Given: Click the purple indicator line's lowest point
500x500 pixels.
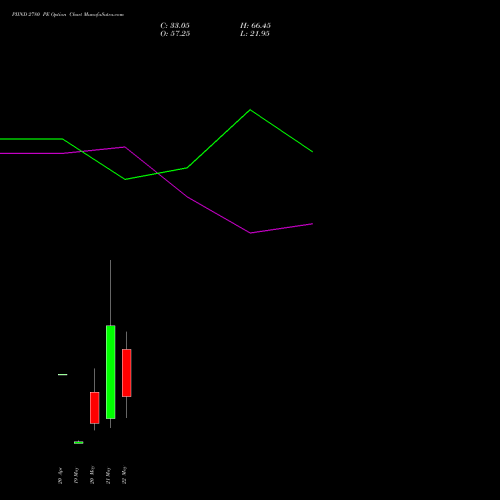Looking at the screenshot, I should pos(250,233).
